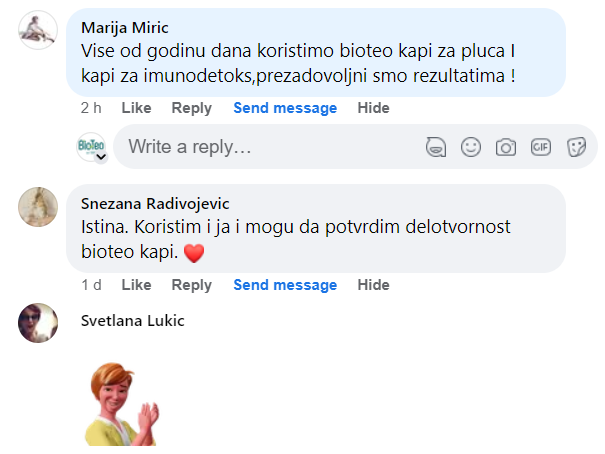The image size is (605, 454).
Task: Open the GIF picker in reply box
Action: coord(541,148)
